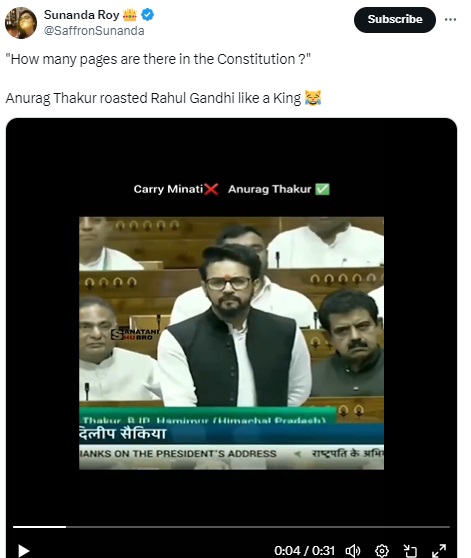Switch video to picture-in-picture mode
Screen dimensions: 471x558
tap(410, 551)
